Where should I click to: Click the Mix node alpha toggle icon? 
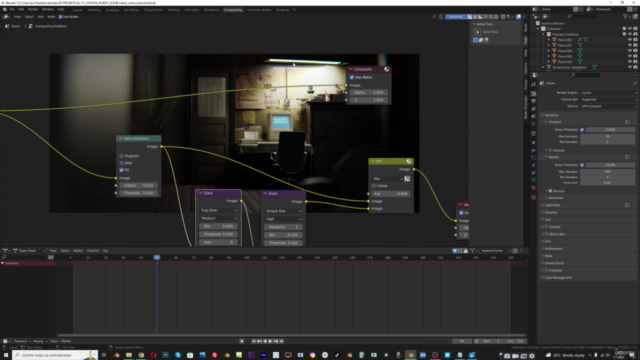tap(407, 179)
